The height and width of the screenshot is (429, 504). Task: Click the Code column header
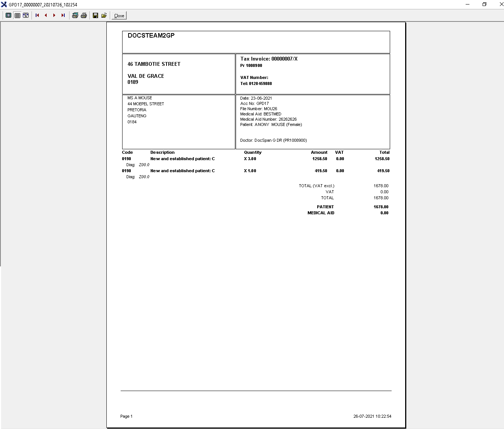(127, 152)
